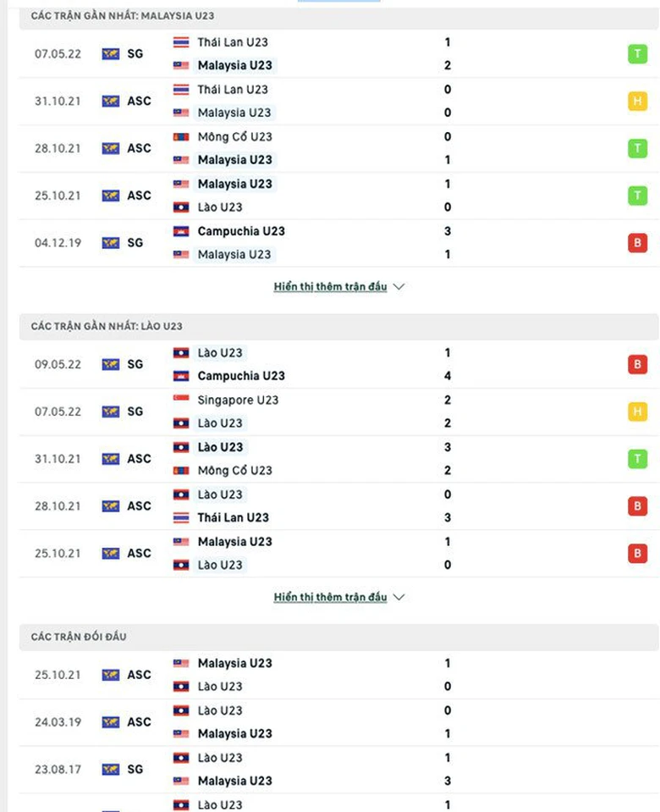
Task: Select the 'Các trận đối đầu' section header
Action: (x=79, y=637)
